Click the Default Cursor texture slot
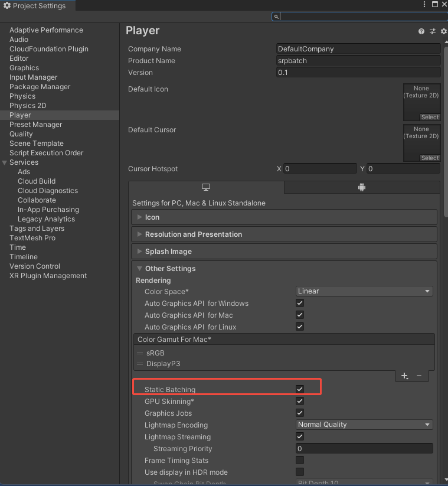448x486 pixels. (421, 143)
